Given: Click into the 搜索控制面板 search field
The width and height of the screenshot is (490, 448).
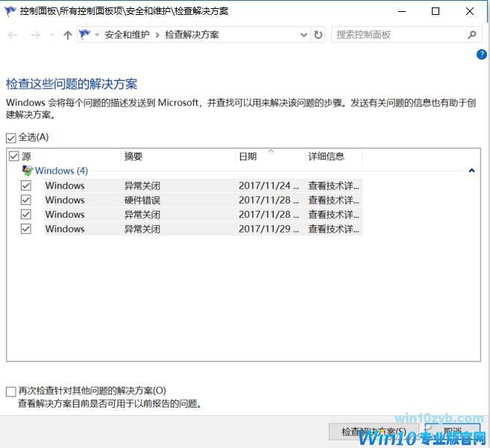Looking at the screenshot, I should pos(399,35).
